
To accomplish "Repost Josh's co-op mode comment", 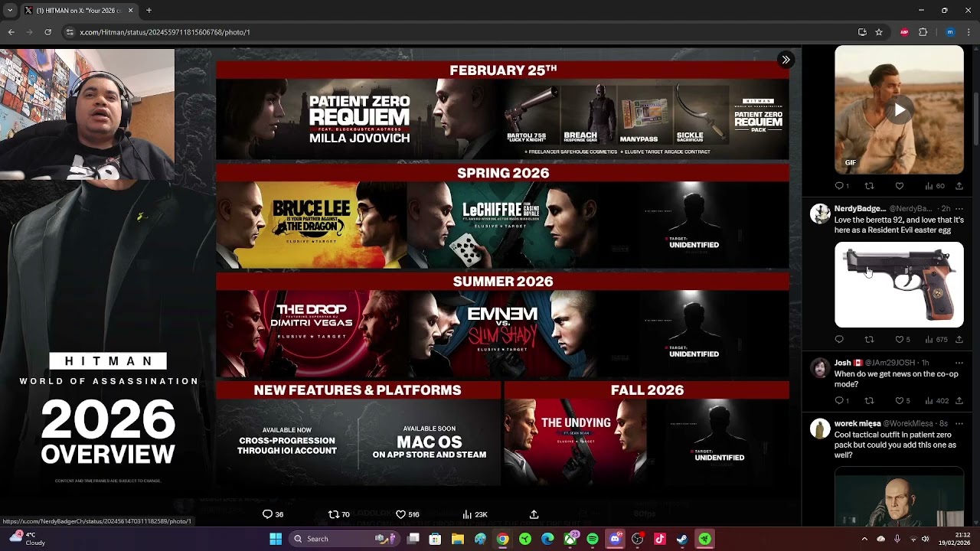I will click(x=869, y=400).
